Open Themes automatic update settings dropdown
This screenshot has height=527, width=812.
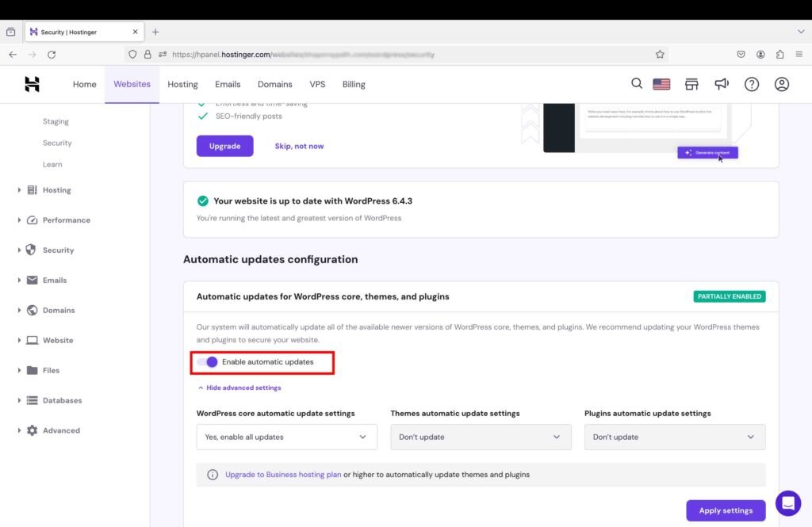481,437
